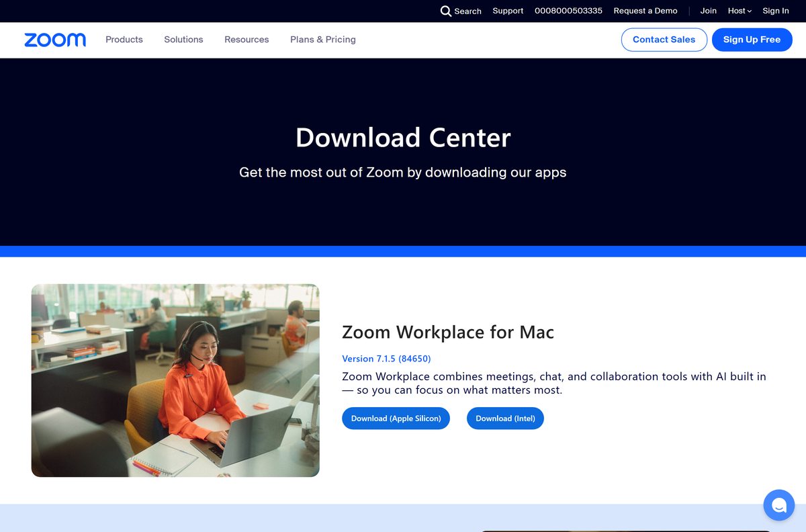Go to the Zoom logo home
The width and height of the screenshot is (806, 532).
(x=55, y=40)
